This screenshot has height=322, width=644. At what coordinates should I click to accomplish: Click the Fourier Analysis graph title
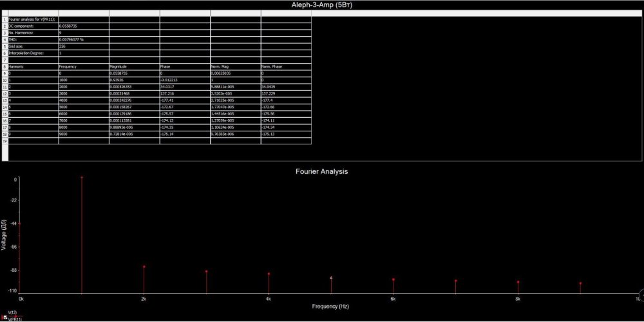[321, 171]
